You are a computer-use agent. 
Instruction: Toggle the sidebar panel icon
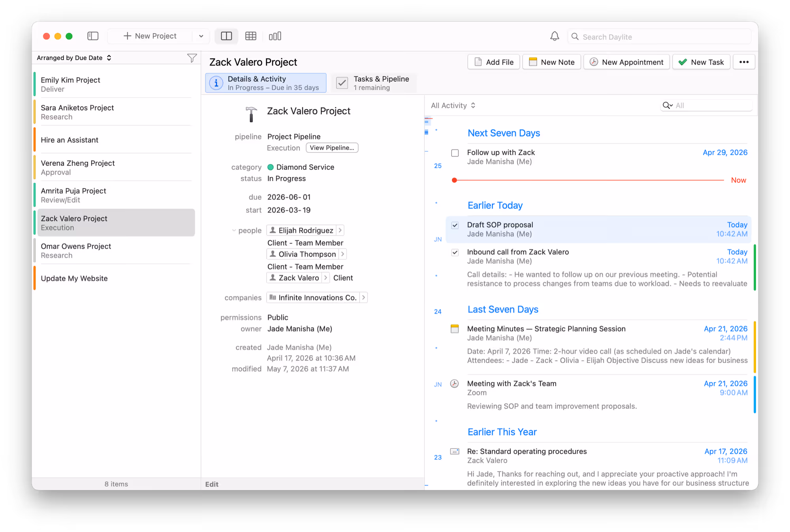(x=93, y=36)
